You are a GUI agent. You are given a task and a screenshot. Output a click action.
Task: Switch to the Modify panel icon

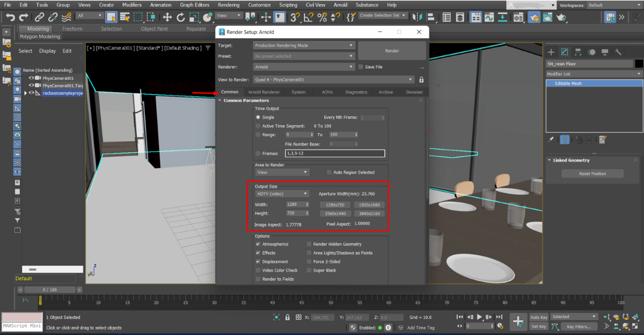[564, 52]
